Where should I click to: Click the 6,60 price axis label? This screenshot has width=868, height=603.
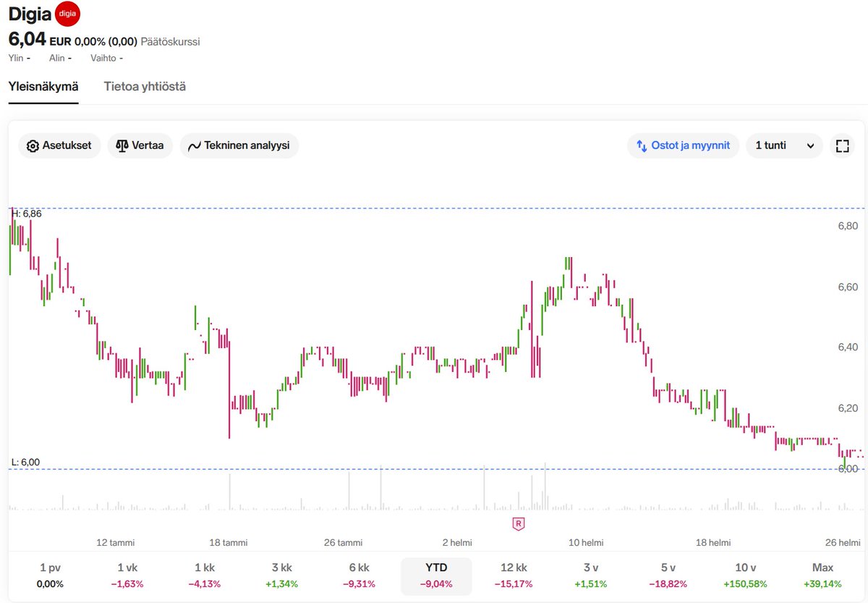coord(847,287)
